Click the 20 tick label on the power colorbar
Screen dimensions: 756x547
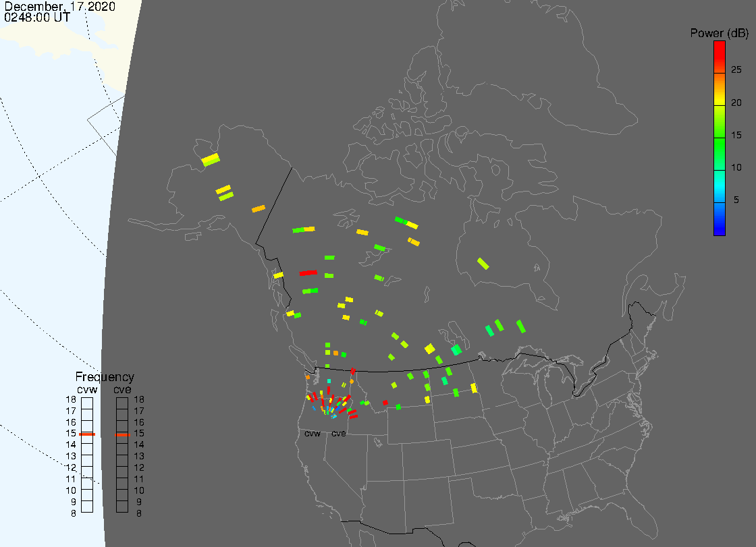(x=736, y=103)
